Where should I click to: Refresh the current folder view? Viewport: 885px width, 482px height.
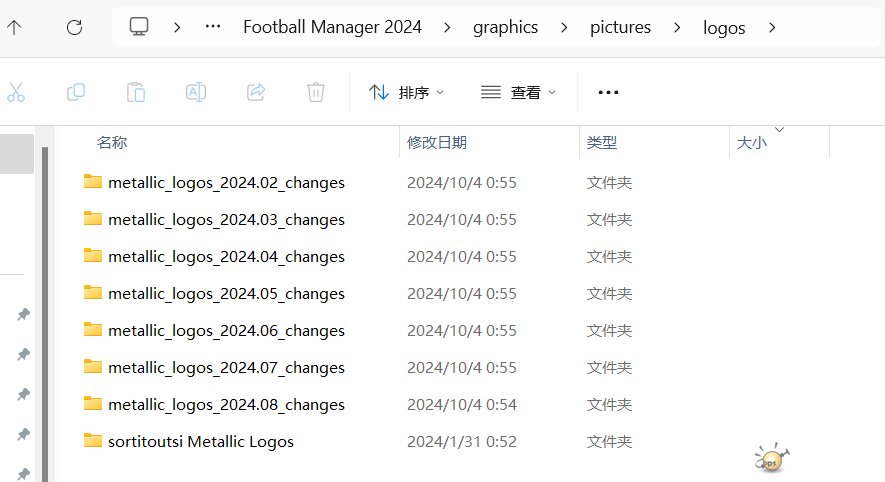75,27
